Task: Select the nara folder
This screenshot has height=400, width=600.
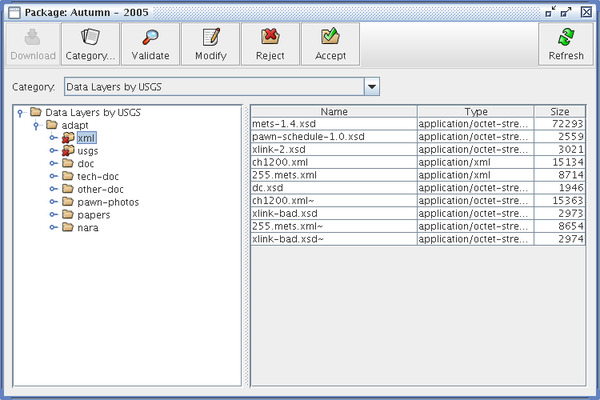Action: pos(88,227)
